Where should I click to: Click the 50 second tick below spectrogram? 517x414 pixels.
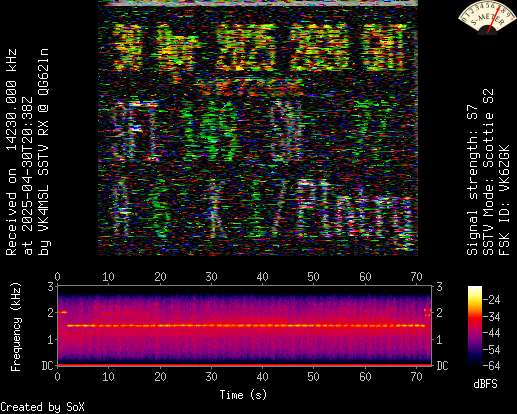[x=313, y=377]
